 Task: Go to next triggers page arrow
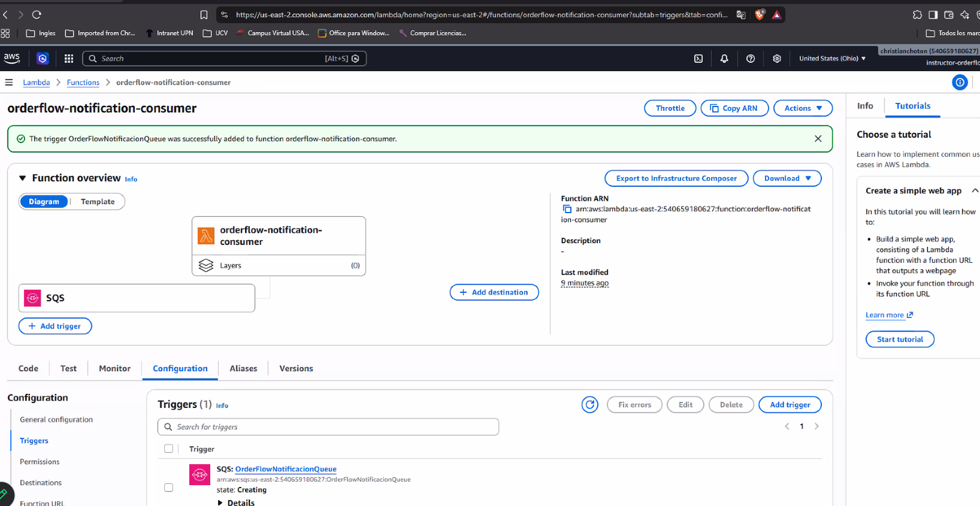click(x=816, y=426)
